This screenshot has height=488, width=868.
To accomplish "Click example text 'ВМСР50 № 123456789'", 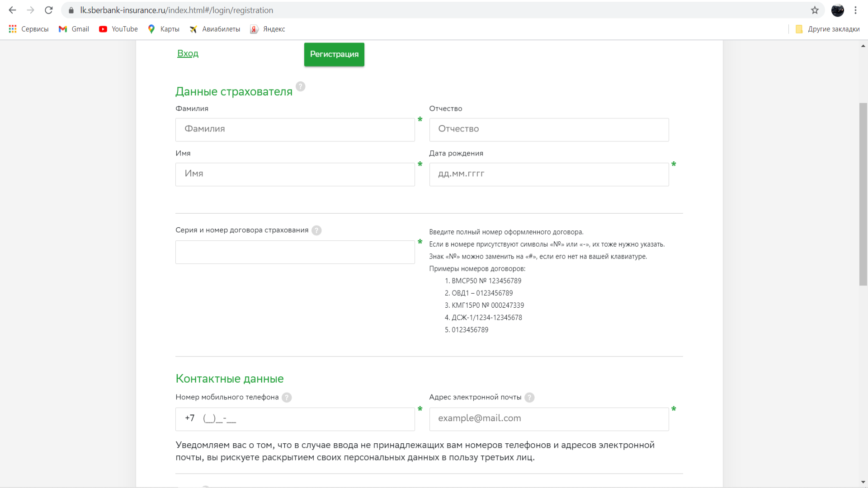I will click(486, 281).
